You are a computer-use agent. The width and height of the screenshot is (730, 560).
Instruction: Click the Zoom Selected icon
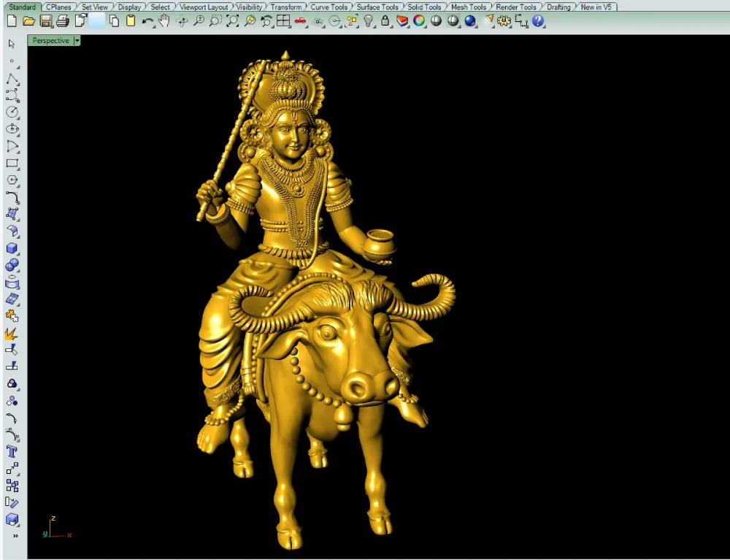tap(250, 21)
